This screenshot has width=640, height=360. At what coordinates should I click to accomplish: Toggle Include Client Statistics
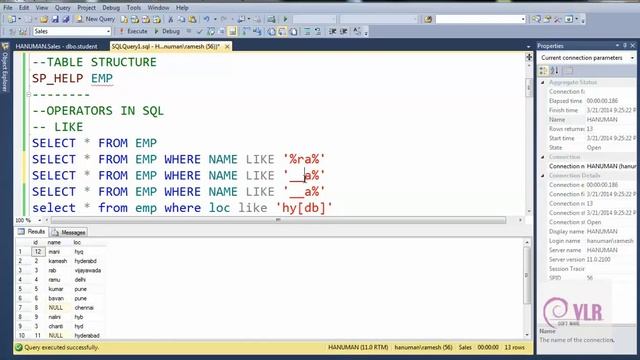(257, 31)
